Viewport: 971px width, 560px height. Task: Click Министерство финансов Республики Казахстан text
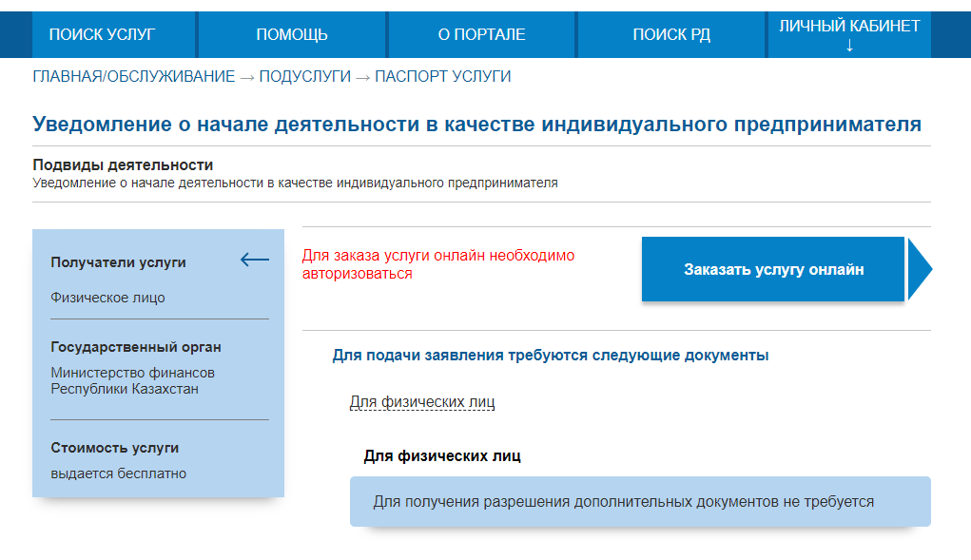tap(132, 380)
